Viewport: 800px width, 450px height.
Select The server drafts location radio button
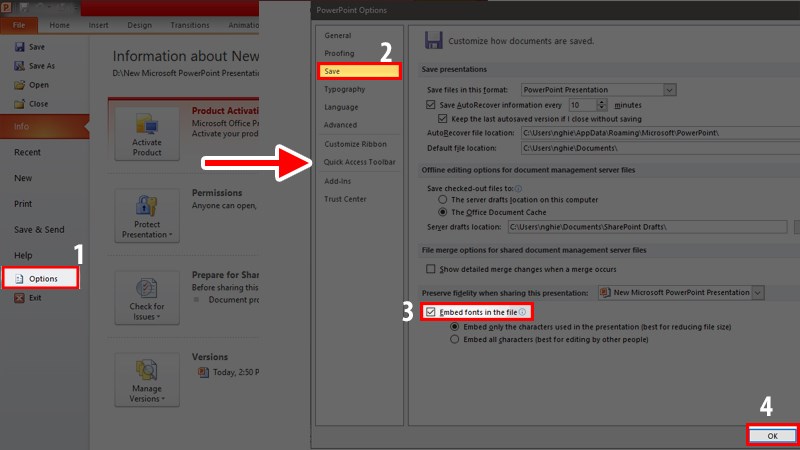(442, 199)
